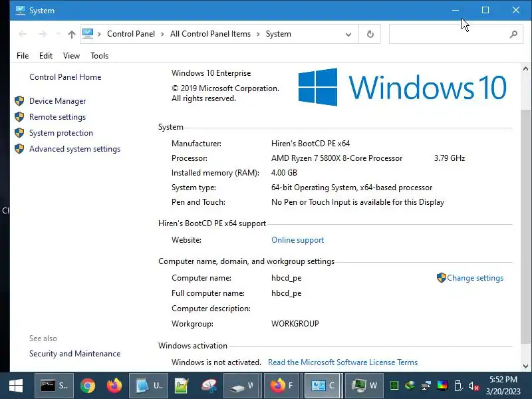Click the colorful display tray icon
This screenshot has width=532, height=399.
[442, 386]
